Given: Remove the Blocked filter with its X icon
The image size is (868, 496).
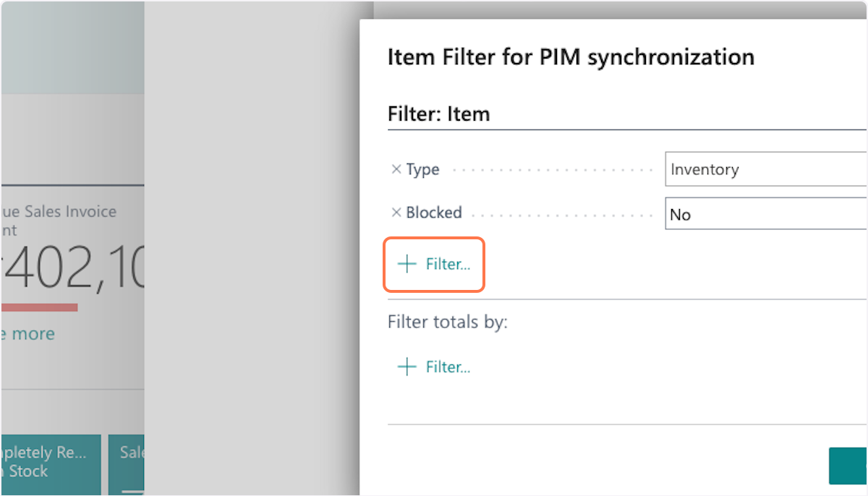Looking at the screenshot, I should click(396, 213).
